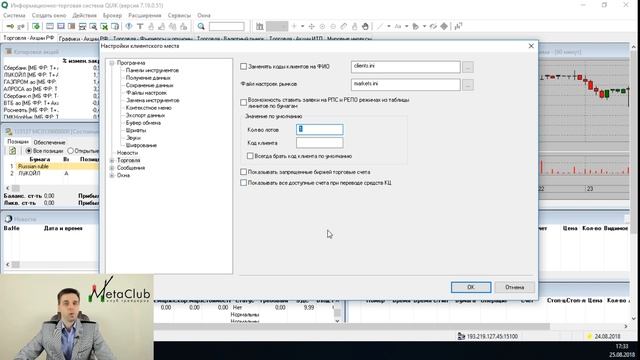Open the Брокер menu
This screenshot has height=360, width=640.
112,16
